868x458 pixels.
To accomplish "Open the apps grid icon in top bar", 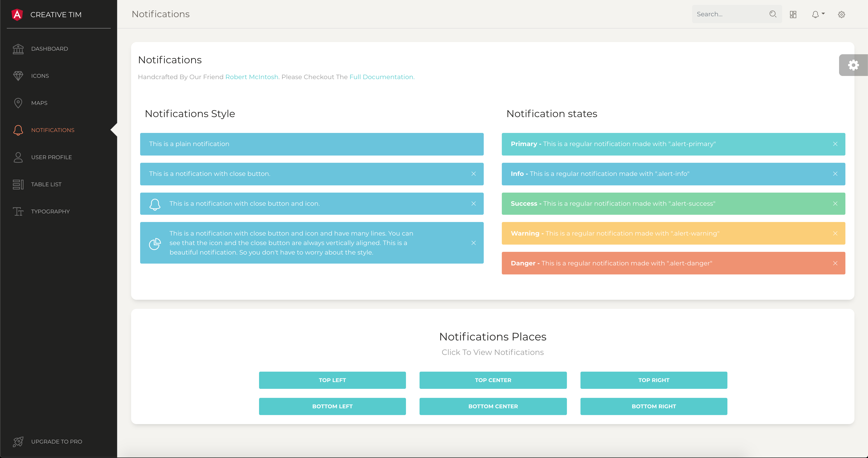I will coord(793,14).
